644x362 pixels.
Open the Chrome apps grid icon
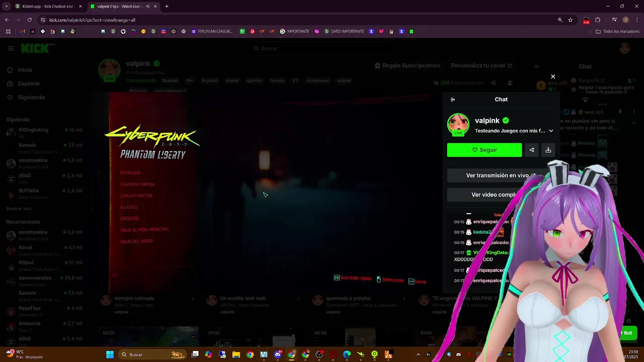pyautogui.click(x=8, y=31)
